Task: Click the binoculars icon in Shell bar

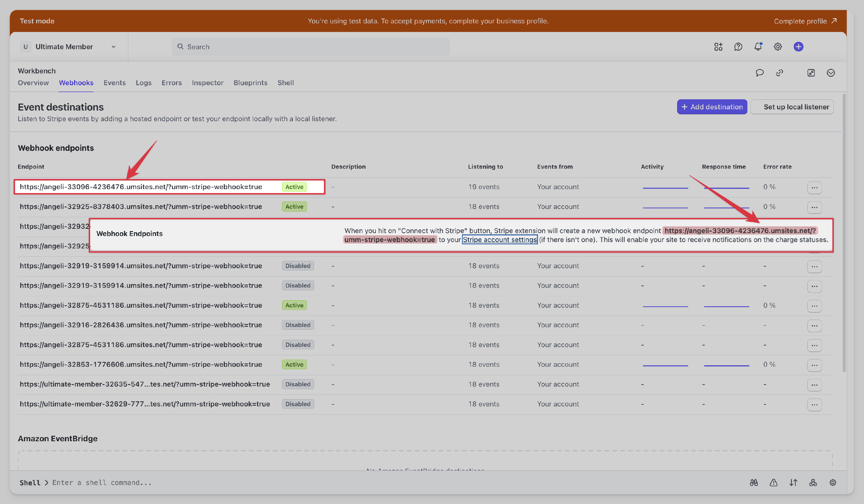Action: (754, 482)
